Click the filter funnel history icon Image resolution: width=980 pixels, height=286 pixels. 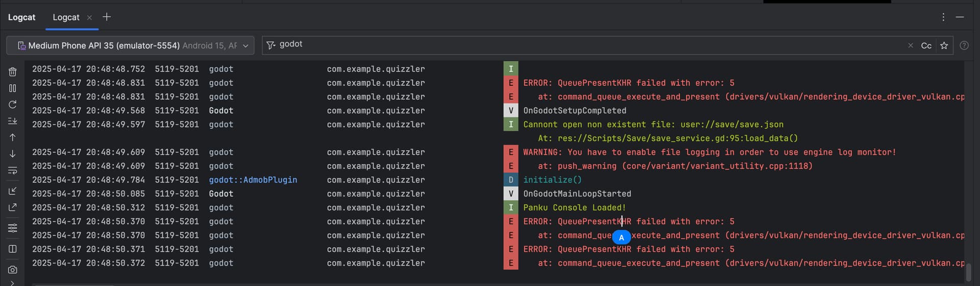271,45
